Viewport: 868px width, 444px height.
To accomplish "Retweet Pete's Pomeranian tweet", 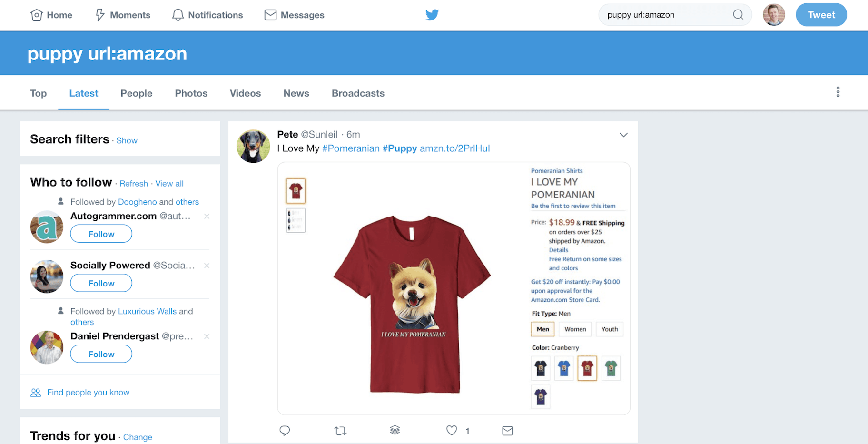I will (340, 431).
